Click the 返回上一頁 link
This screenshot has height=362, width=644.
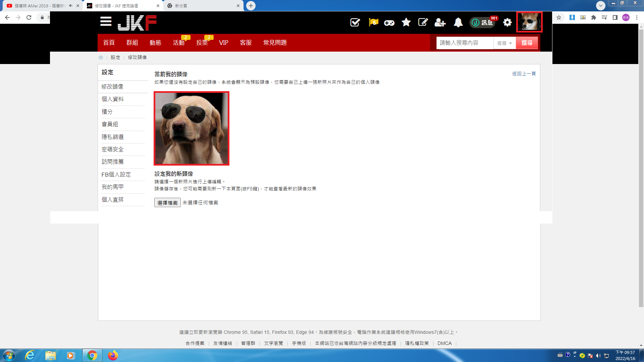[x=524, y=74]
